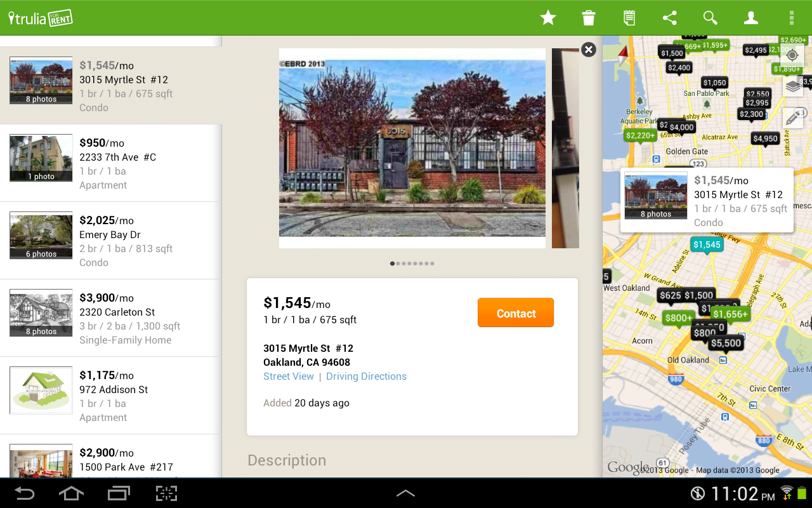Viewport: 812px width, 508px height.
Task: Select the $1,050 map marker
Action: point(715,83)
